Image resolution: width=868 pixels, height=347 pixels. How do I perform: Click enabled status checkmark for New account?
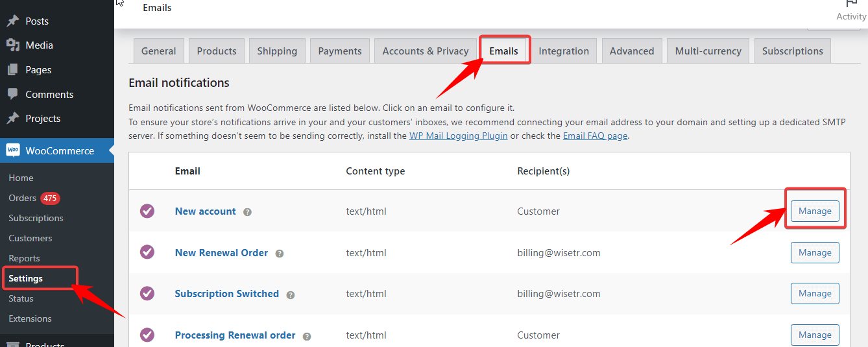pos(147,211)
